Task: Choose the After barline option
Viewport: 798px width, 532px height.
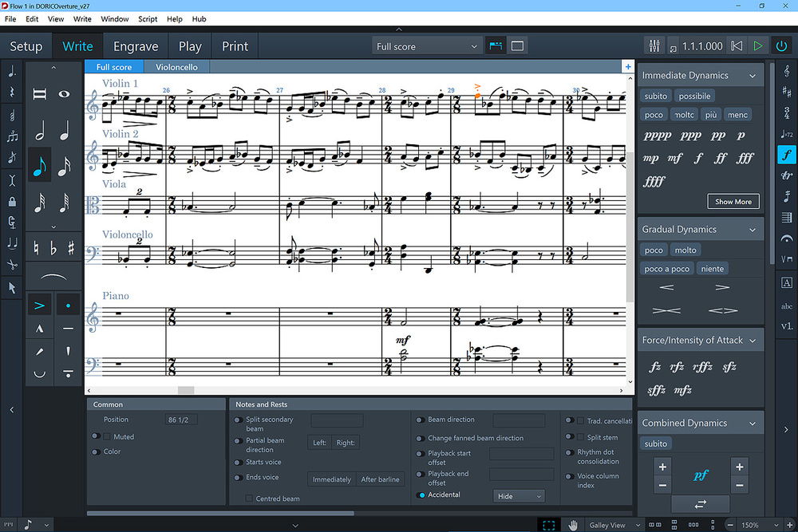Action: coord(380,479)
